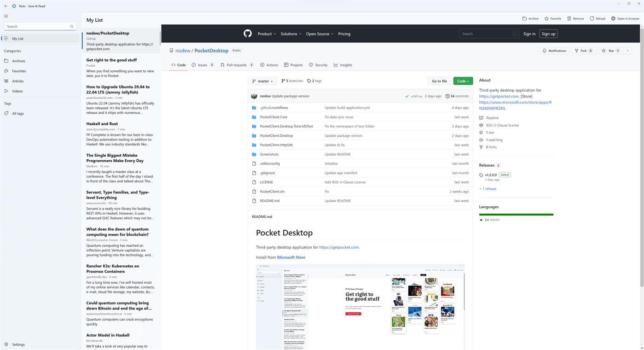Switch to the Security tab
644x350 pixels.
point(318,65)
